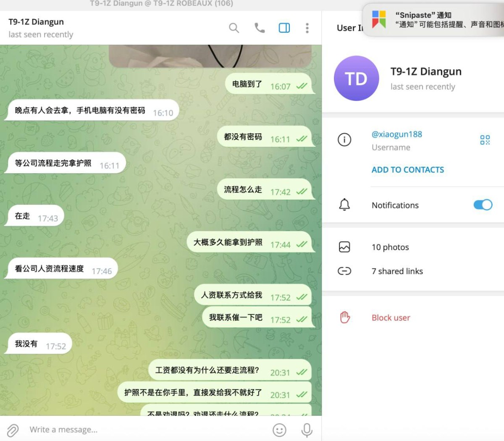Click the microphone voice message icon
The height and width of the screenshot is (441, 504).
pyautogui.click(x=307, y=430)
